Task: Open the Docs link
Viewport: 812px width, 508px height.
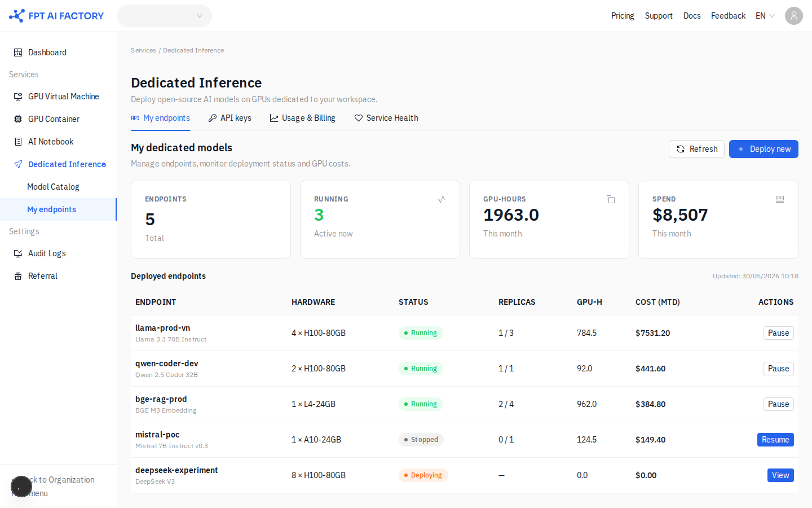Action: 692,16
